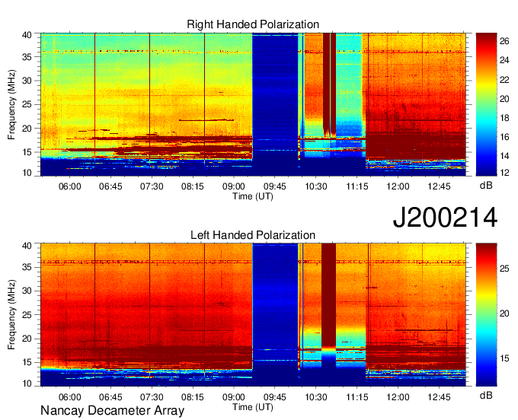The image size is (518, 420).
Task: Click 09:00 tick on Right Handed time axis
Action: click(234, 186)
